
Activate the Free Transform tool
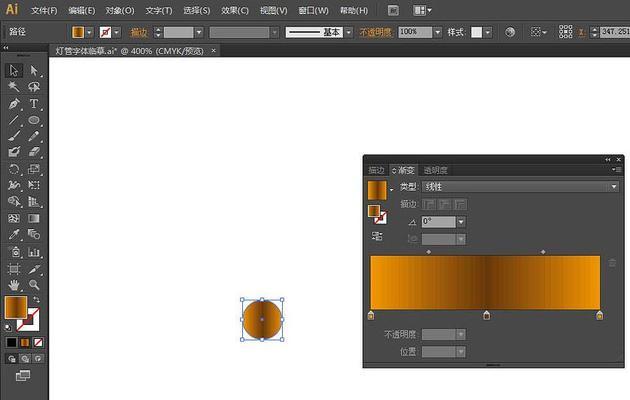click(34, 185)
